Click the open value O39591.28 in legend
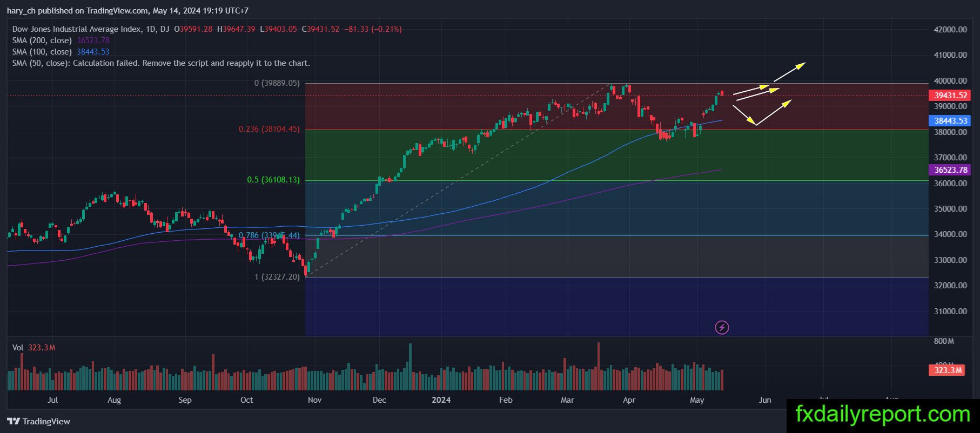This screenshot has width=980, height=433. [193, 29]
